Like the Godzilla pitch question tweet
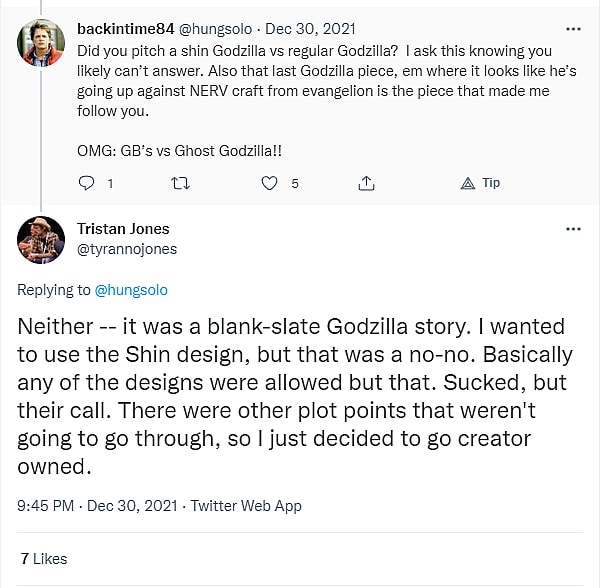Image resolution: width=601 pixels, height=588 pixels. coord(269,183)
